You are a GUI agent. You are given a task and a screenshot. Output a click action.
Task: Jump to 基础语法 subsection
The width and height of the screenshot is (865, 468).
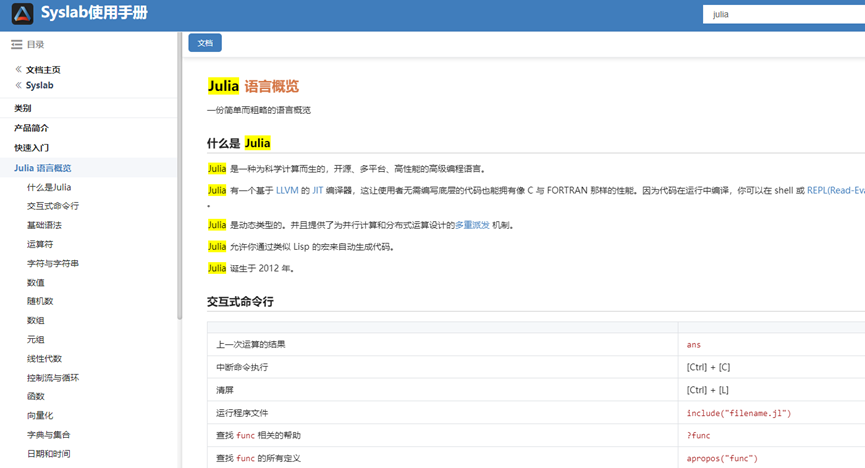point(44,225)
